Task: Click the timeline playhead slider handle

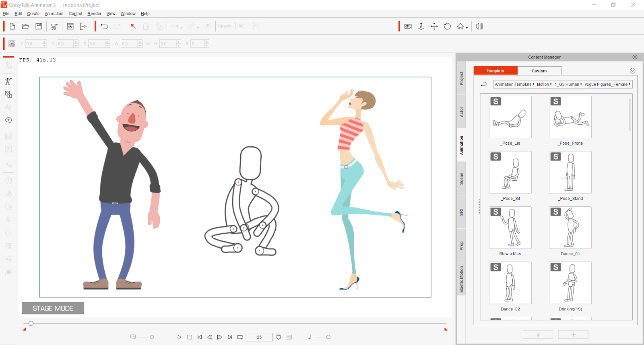Action: [x=31, y=323]
